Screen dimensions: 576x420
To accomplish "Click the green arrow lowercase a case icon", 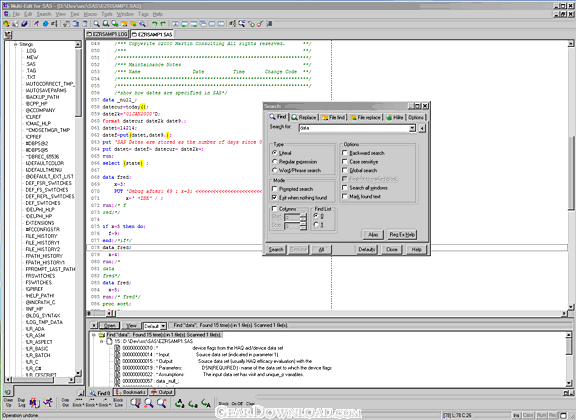I will coord(193,403).
